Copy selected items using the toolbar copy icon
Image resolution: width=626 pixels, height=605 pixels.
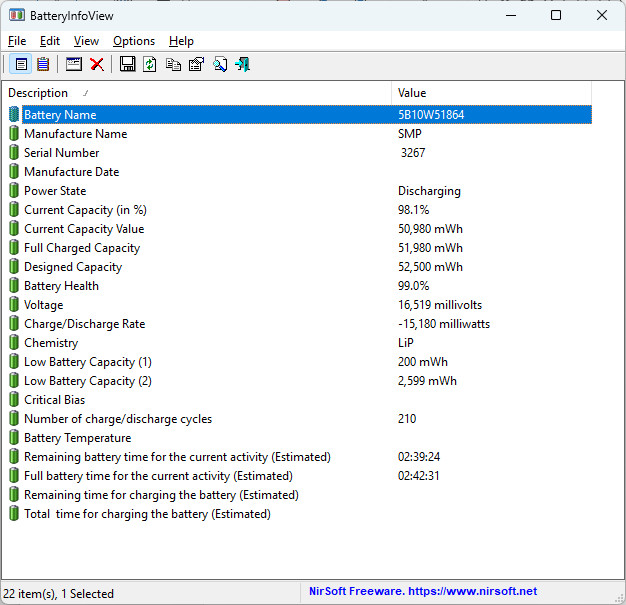point(173,64)
